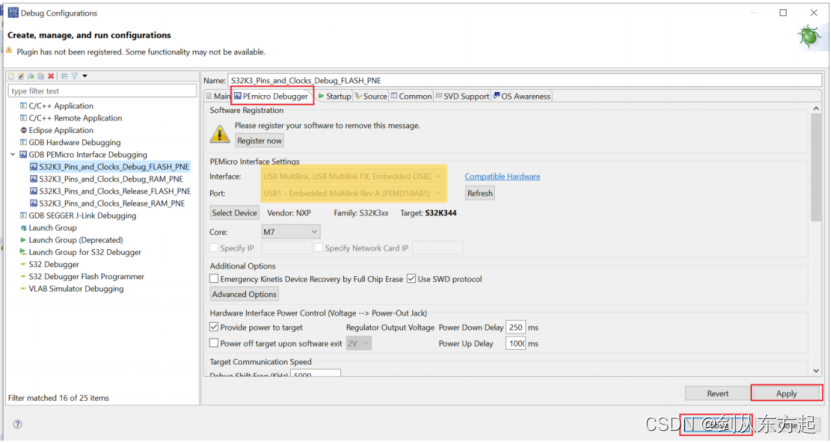Screen dimensions: 831x443
Task: Delete the selected launch configuration
Action: point(51,76)
